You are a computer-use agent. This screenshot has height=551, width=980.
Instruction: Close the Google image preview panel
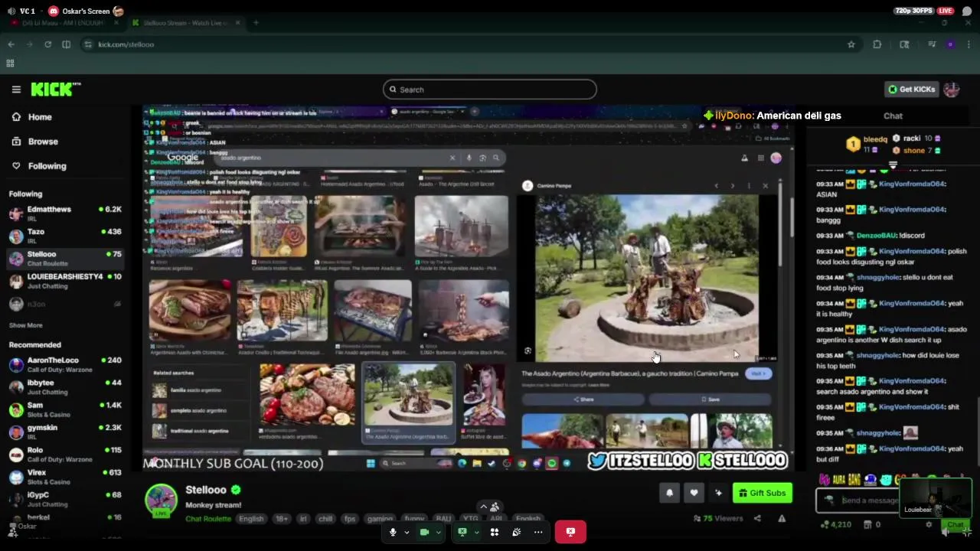765,186
